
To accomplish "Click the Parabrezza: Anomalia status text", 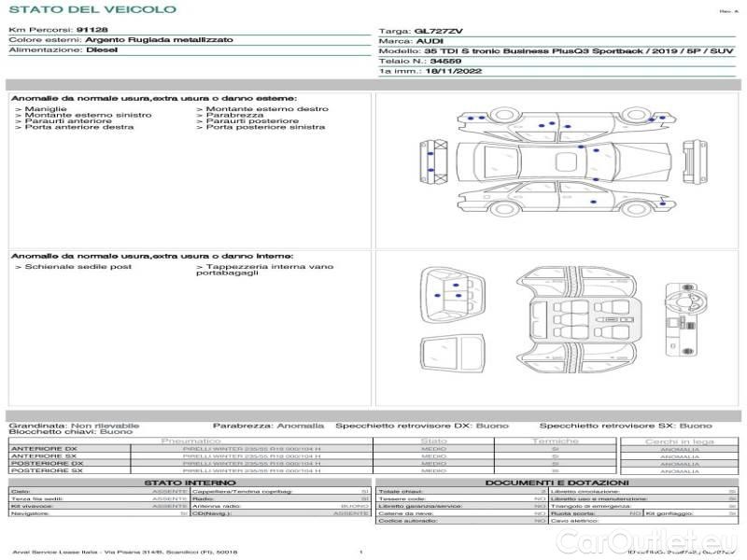I will 269,425.
